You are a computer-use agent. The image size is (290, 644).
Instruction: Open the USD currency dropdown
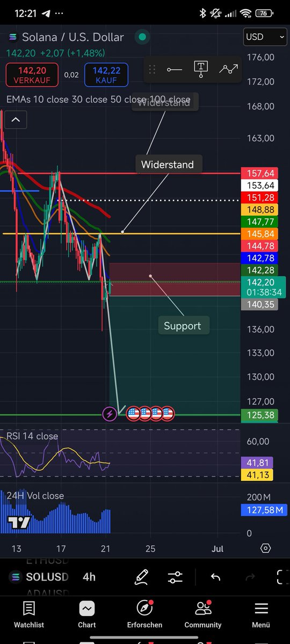coord(265,36)
